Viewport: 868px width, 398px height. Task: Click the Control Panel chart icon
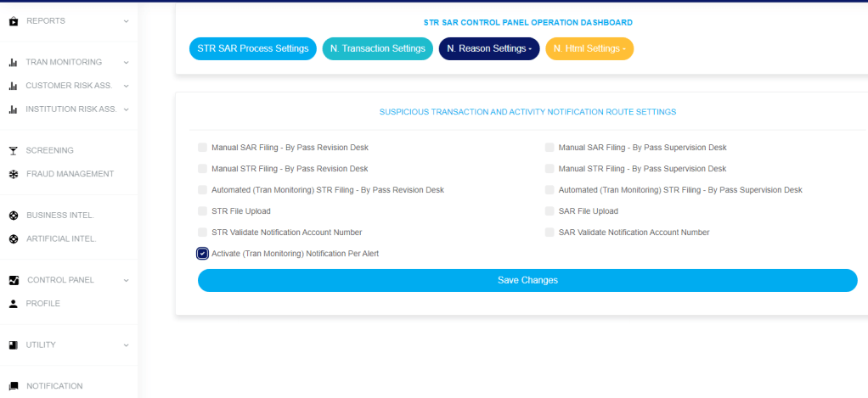[x=14, y=280]
